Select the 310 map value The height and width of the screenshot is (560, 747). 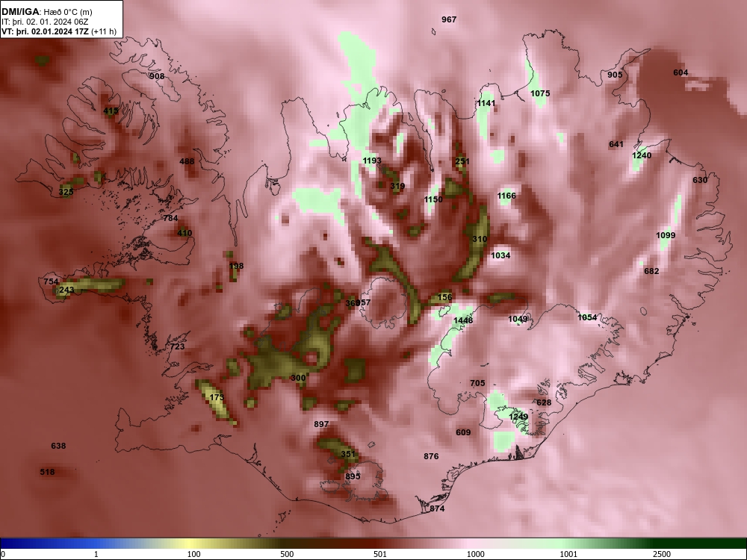click(480, 240)
